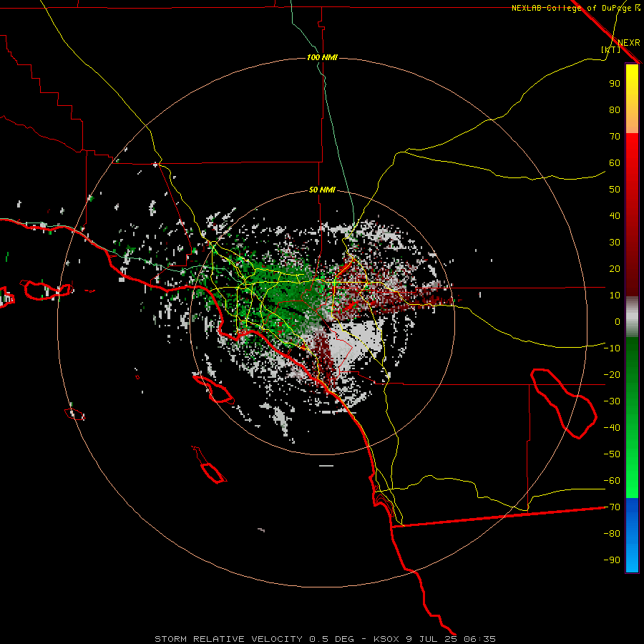Click the red-outlined lake in the southeast

(x=564, y=404)
